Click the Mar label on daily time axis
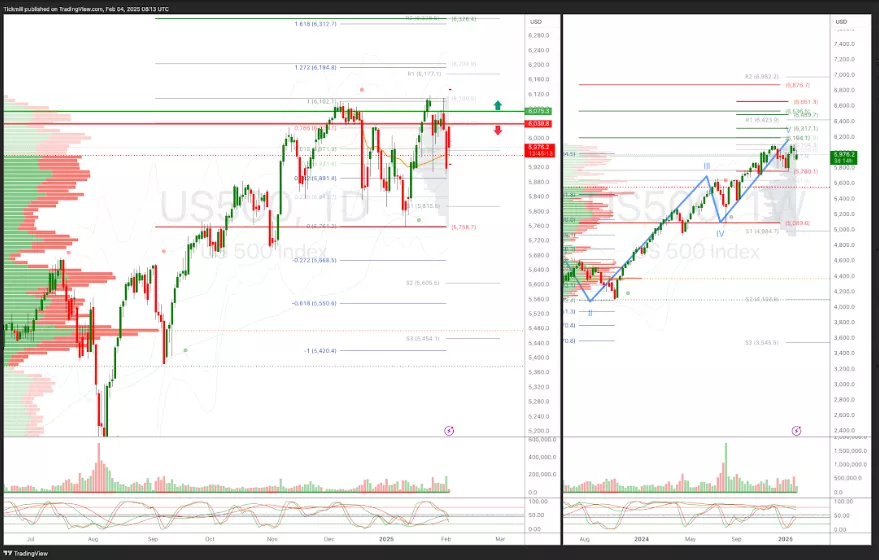The height and width of the screenshot is (560, 879). [x=500, y=539]
